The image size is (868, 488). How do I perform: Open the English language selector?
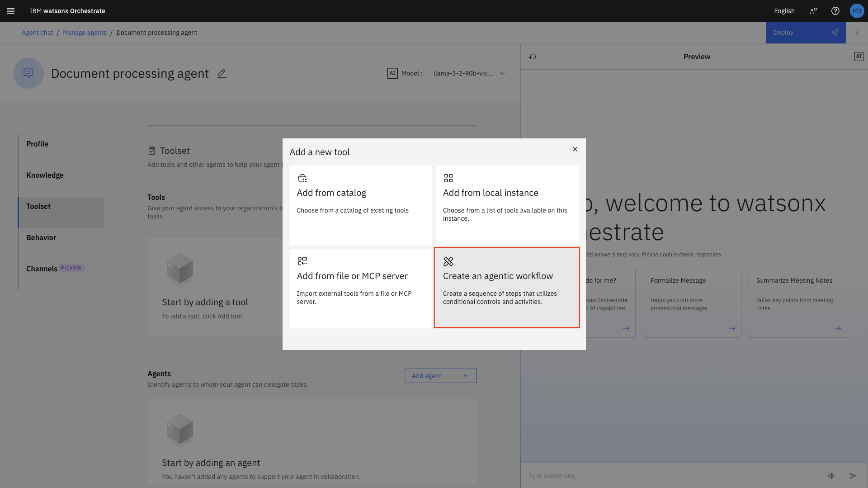pyautogui.click(x=784, y=11)
